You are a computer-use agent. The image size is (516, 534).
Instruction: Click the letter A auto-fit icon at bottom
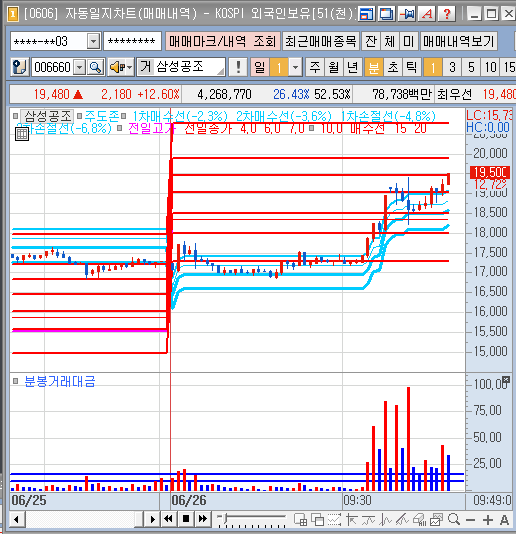coord(504,520)
